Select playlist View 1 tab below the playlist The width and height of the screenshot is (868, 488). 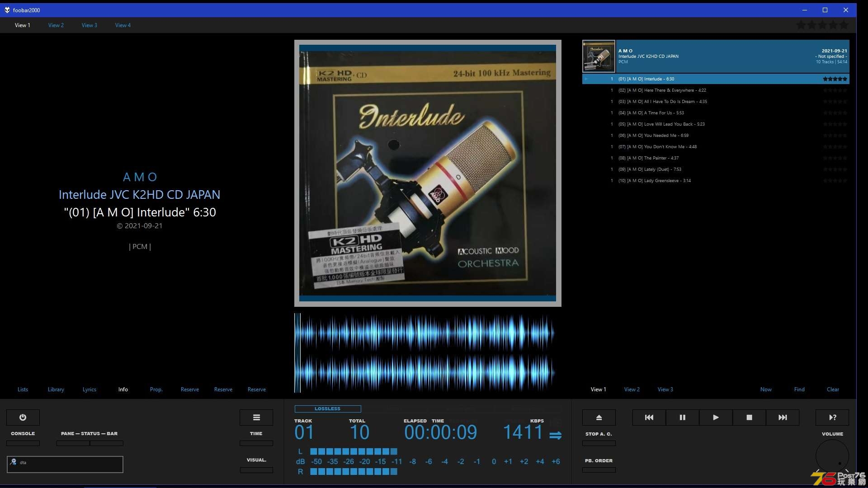pos(599,389)
